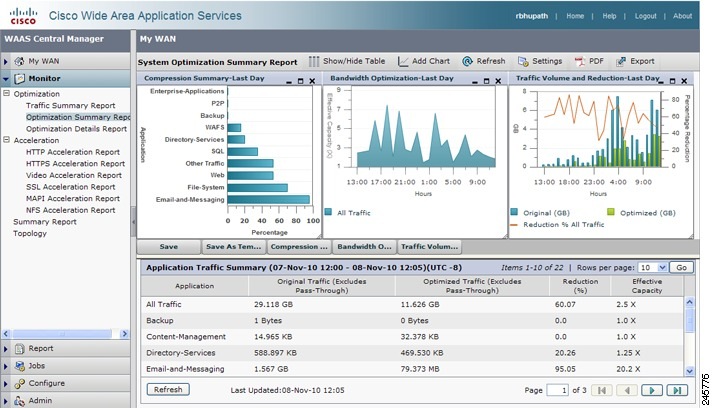Maximize Bandwidth Optimization chart
This screenshot has width=712, height=408.
point(486,81)
